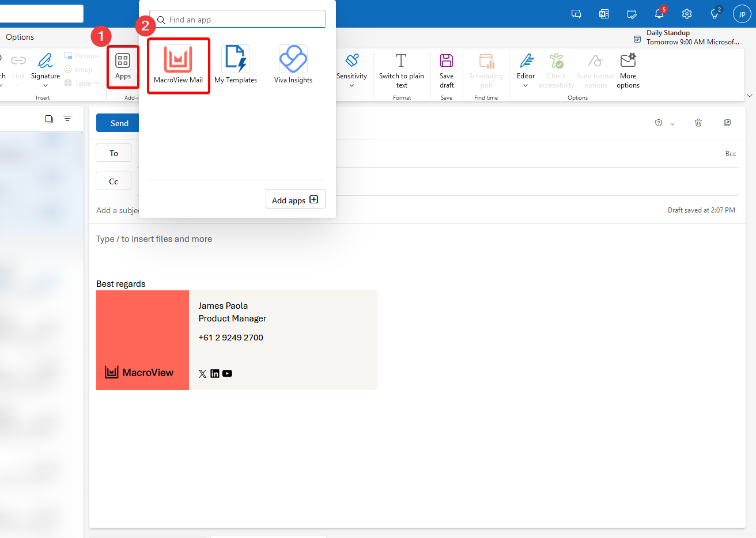The width and height of the screenshot is (756, 538).
Task: Click the Find an app search box
Action: pos(237,20)
